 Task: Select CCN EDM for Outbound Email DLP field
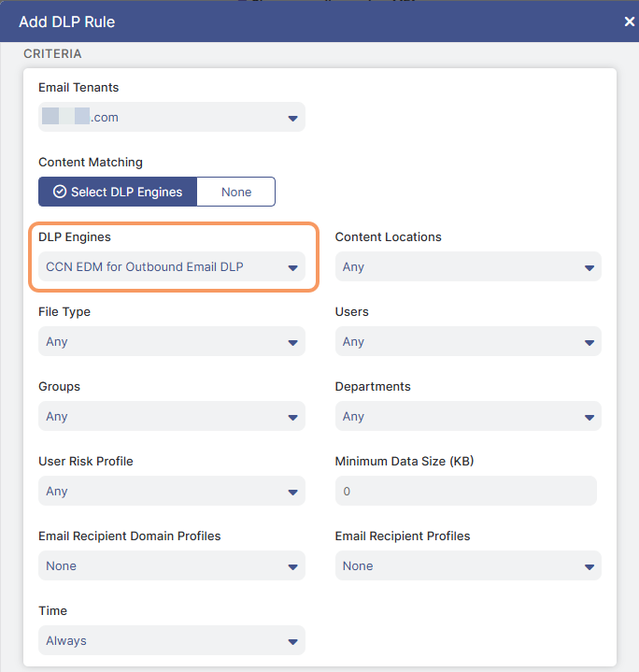(x=172, y=266)
